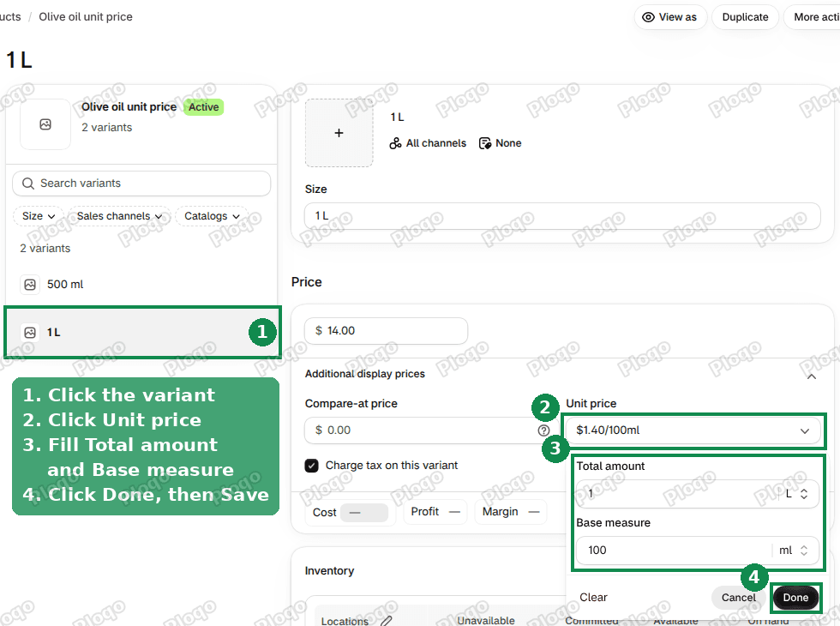Viewport: 840px width, 626px height.
Task: Click the Duplicate button
Action: point(745,17)
